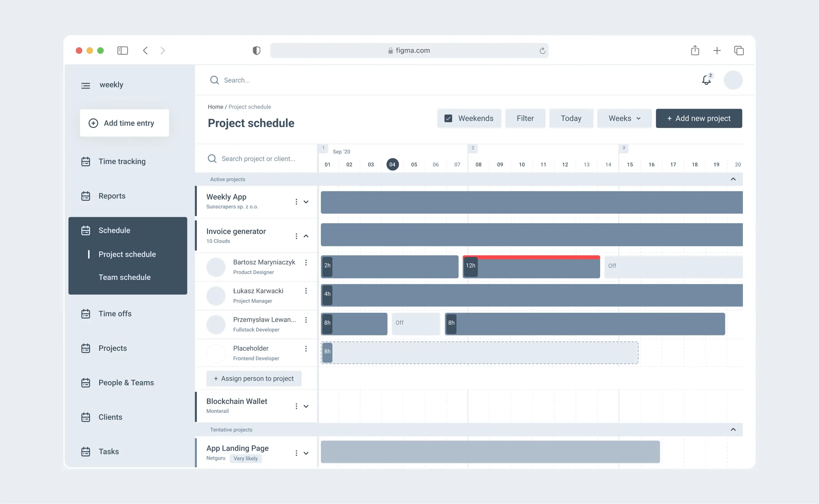Navigate to Reports section
The width and height of the screenshot is (819, 504).
click(x=112, y=195)
